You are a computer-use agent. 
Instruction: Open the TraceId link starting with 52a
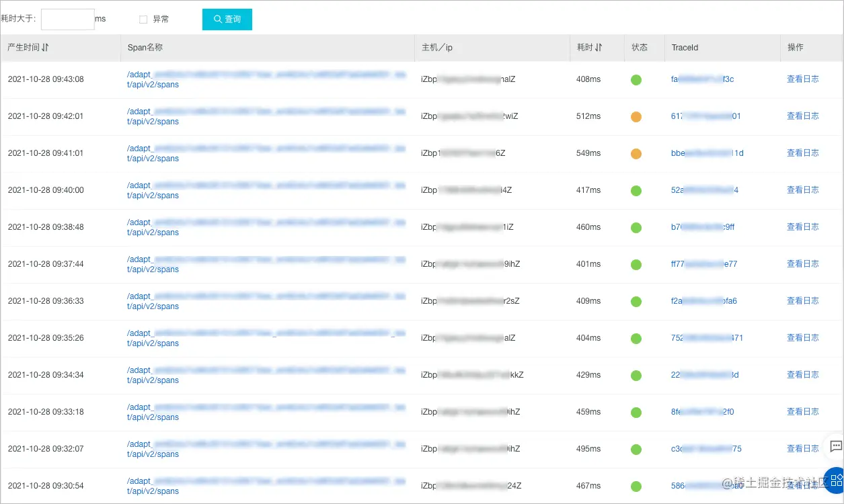tap(705, 190)
